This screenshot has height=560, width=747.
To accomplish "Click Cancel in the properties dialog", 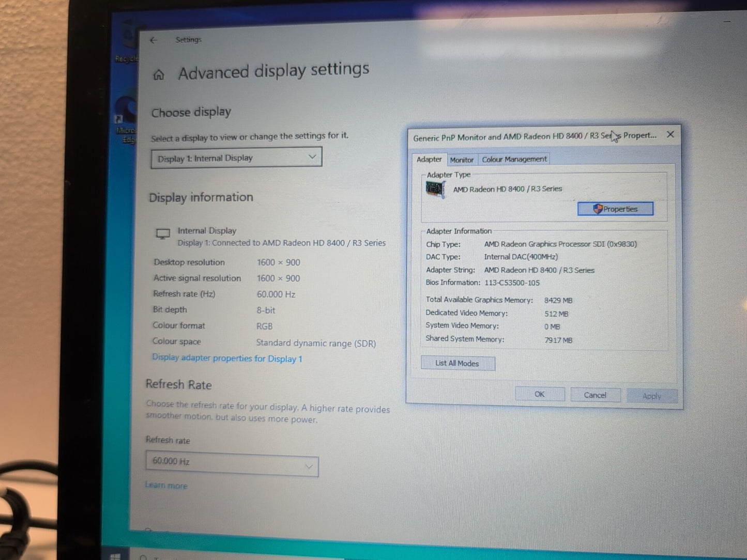I will (595, 395).
